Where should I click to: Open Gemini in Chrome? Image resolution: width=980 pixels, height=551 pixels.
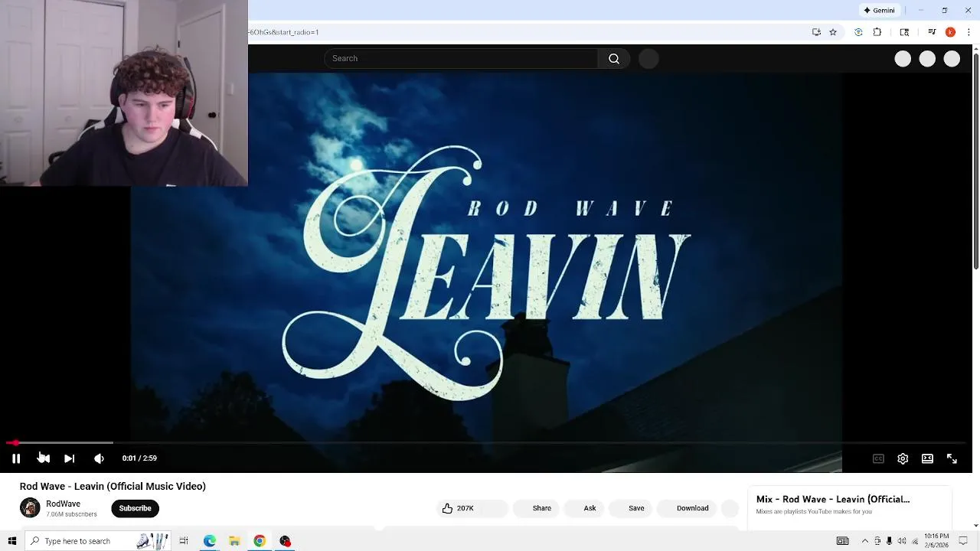click(879, 11)
